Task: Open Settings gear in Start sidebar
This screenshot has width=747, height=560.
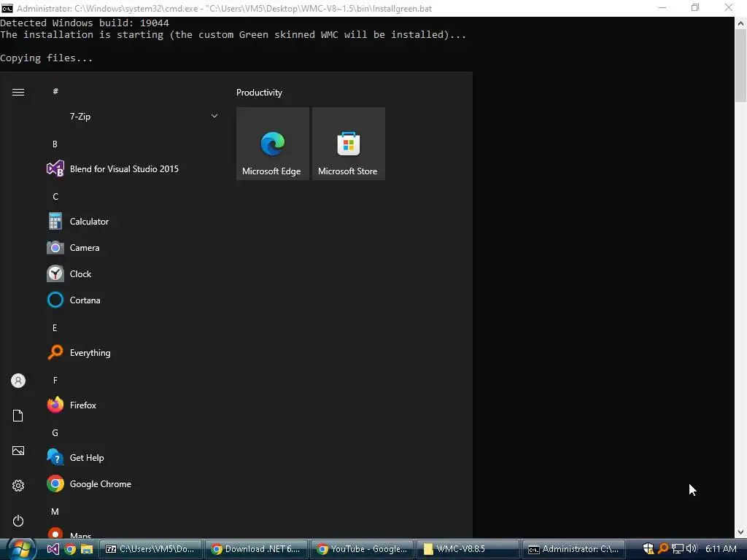Action: click(x=18, y=486)
